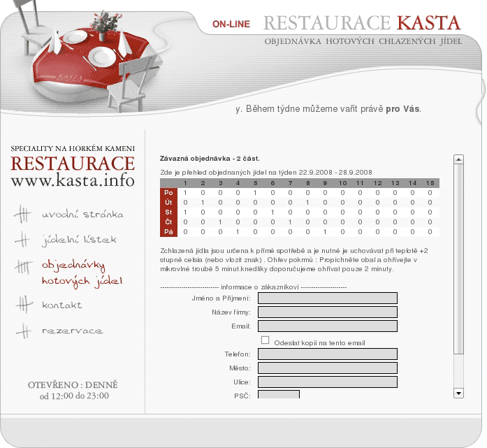Click the Restaurace Kasta header title

(x=362, y=23)
